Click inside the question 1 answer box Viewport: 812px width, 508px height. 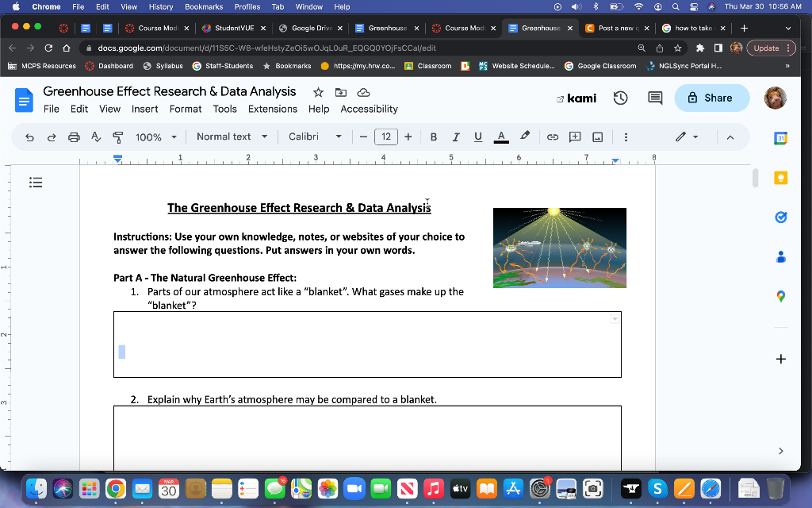click(367, 344)
